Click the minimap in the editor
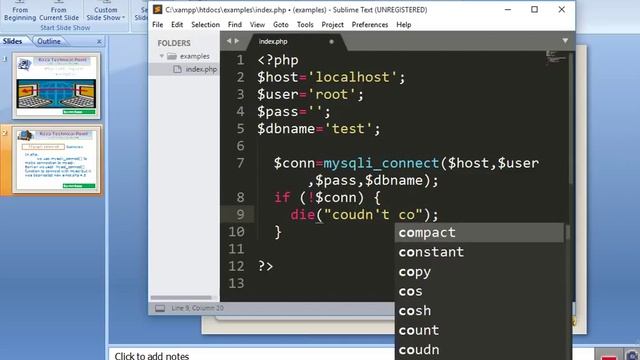The height and width of the screenshot is (360, 640). click(556, 58)
